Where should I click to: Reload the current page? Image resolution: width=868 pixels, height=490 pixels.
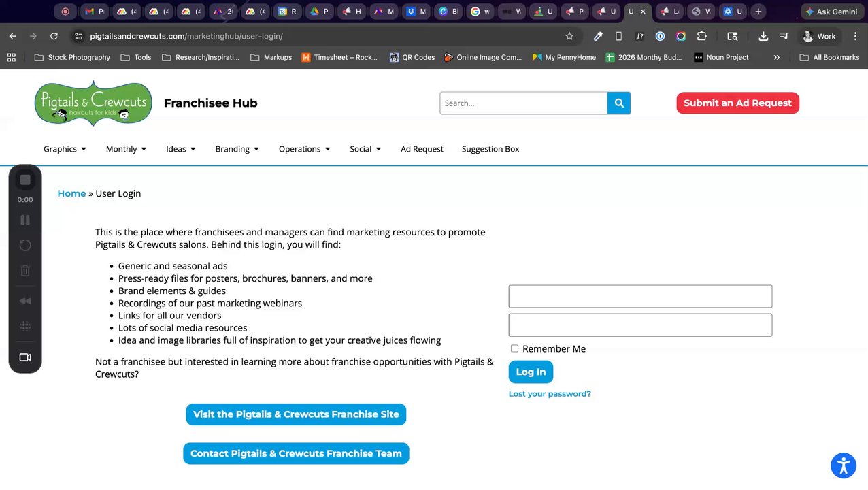click(x=54, y=36)
